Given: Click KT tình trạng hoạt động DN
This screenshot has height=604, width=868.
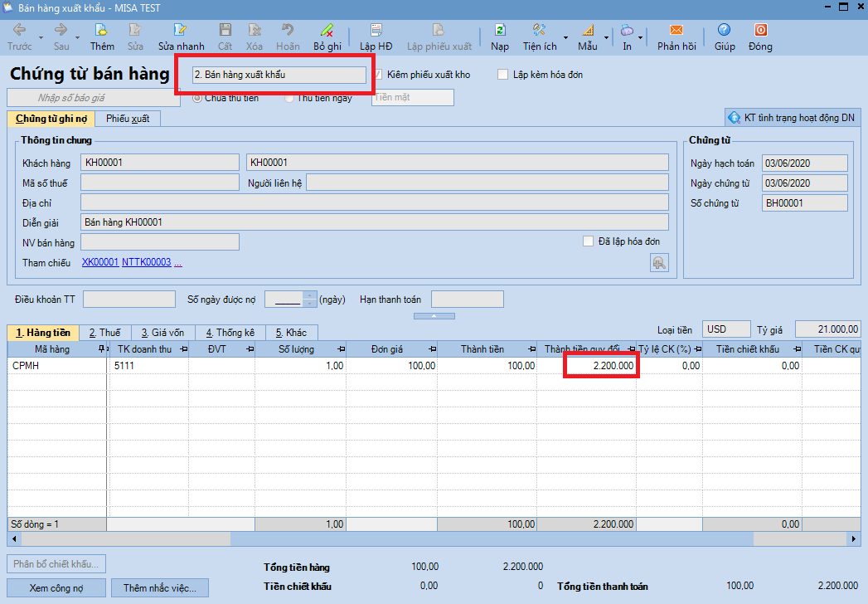Looking at the screenshot, I should click(793, 118).
